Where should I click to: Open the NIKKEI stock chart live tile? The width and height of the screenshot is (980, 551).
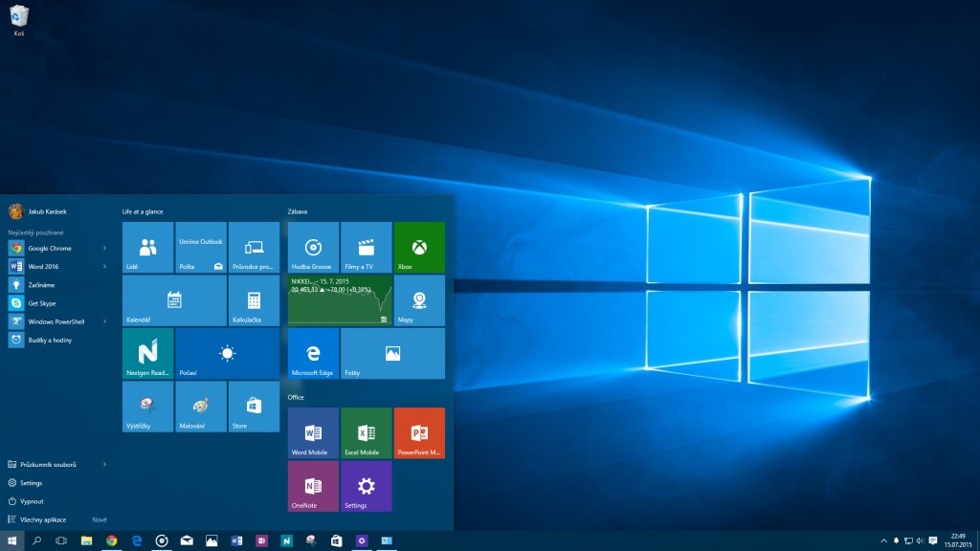coord(340,300)
